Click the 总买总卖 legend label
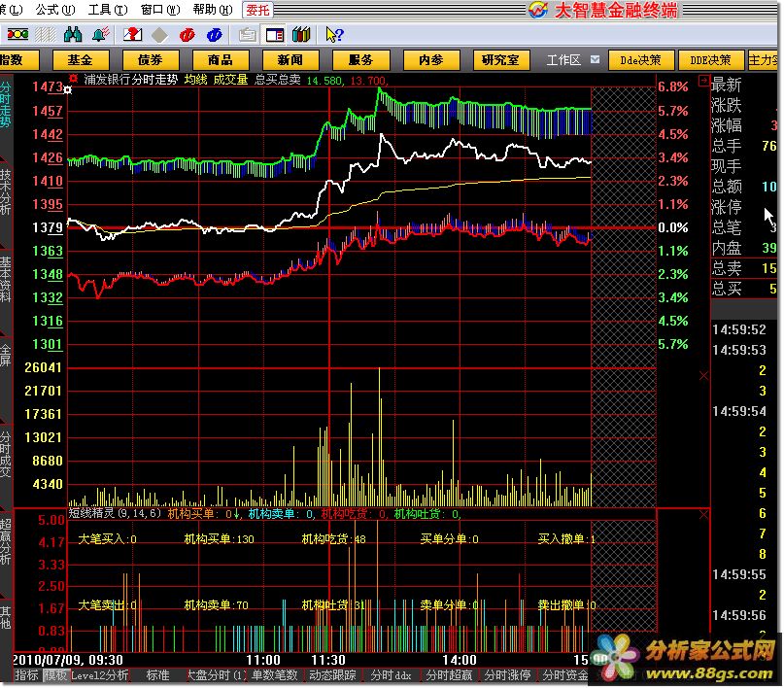784x688 pixels. [278, 80]
